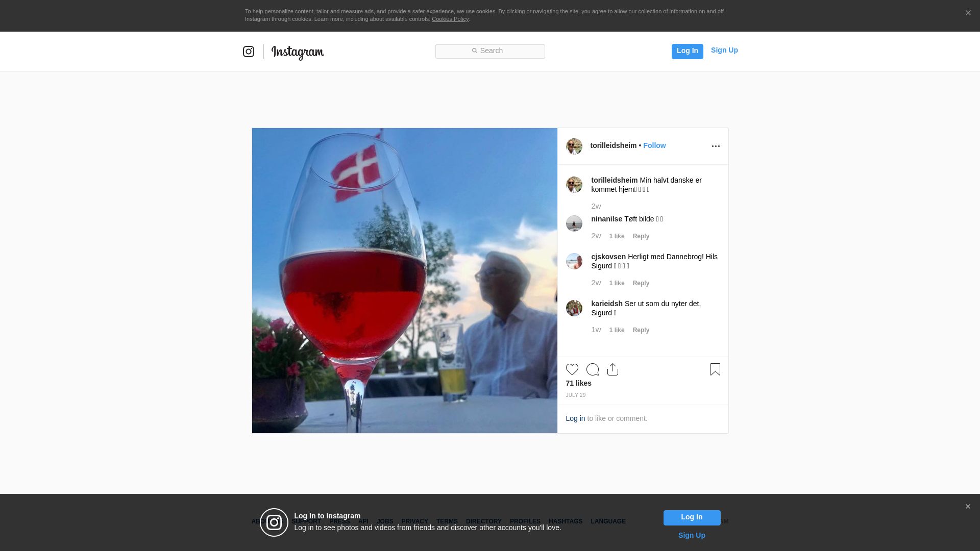Reply to ninanilse's comment
The width and height of the screenshot is (980, 551).
pos(641,236)
